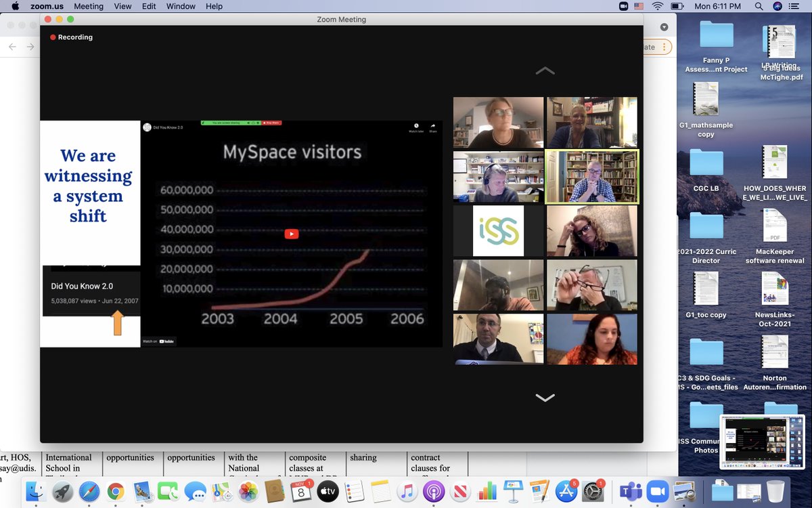Viewport: 812px width, 508px height.
Task: Open the zoom.us menu
Action: [x=47, y=6]
